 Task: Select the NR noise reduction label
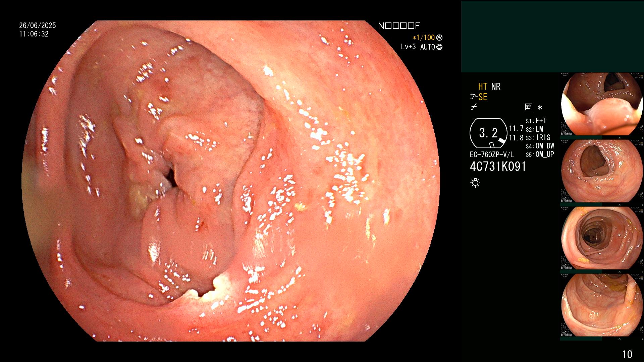point(496,86)
